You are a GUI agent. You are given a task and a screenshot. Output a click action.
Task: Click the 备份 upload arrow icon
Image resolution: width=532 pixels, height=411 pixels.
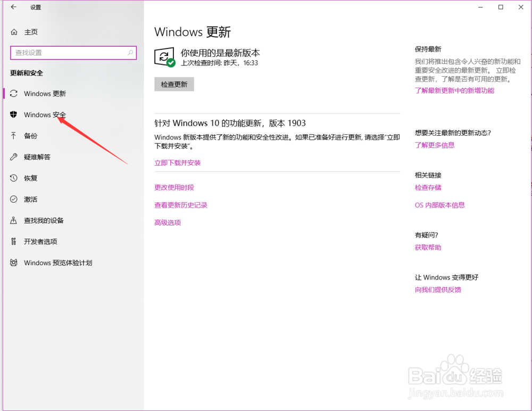tap(14, 136)
